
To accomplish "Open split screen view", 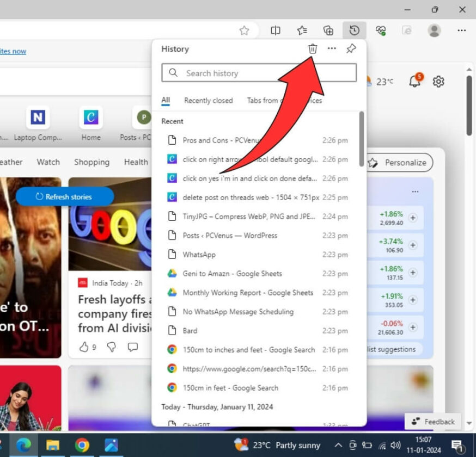I will coord(275,30).
